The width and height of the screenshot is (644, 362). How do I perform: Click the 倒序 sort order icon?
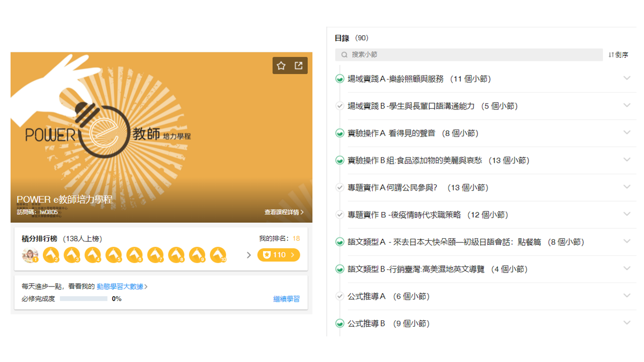point(611,55)
